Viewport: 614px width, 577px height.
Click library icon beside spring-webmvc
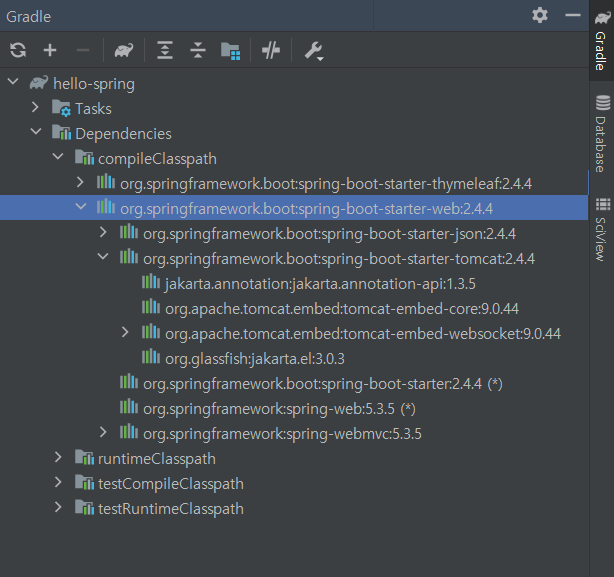pyautogui.click(x=129, y=432)
